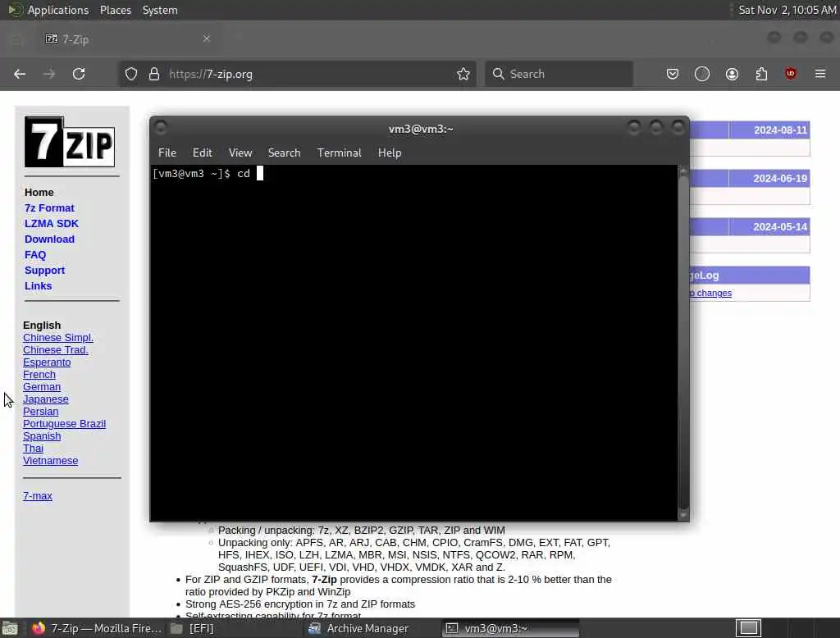Open the Applications menu
The image size is (840, 638).
48,10
